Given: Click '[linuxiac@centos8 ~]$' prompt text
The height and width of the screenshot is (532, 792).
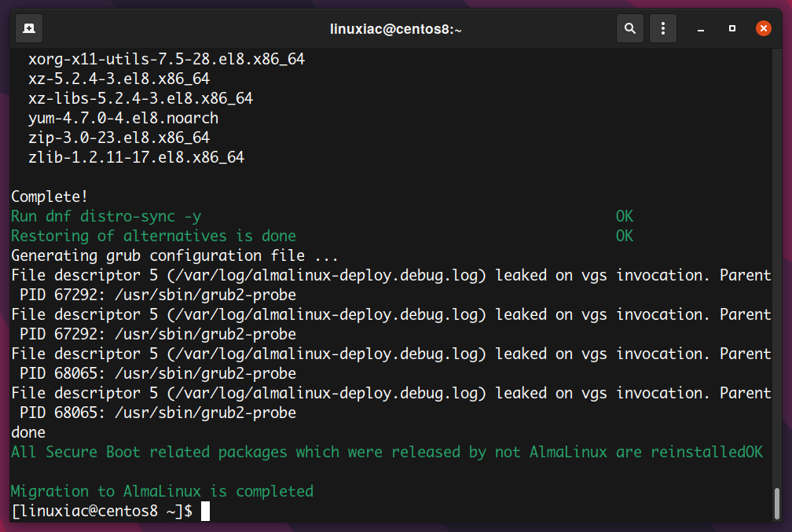Looking at the screenshot, I should tap(102, 511).
